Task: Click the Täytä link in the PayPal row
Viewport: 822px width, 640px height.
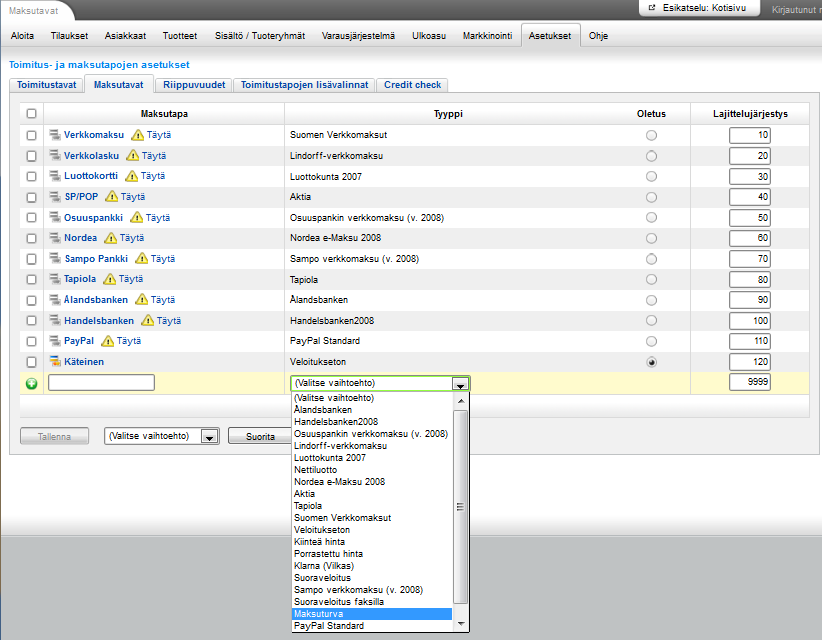Action: click(x=129, y=341)
